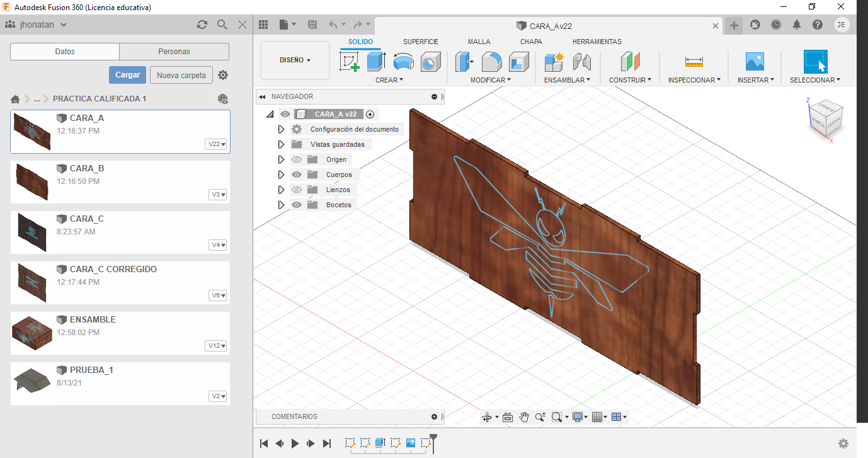The height and width of the screenshot is (458, 868).
Task: Click the Measure tool under Inspeccionar
Action: 694,62
